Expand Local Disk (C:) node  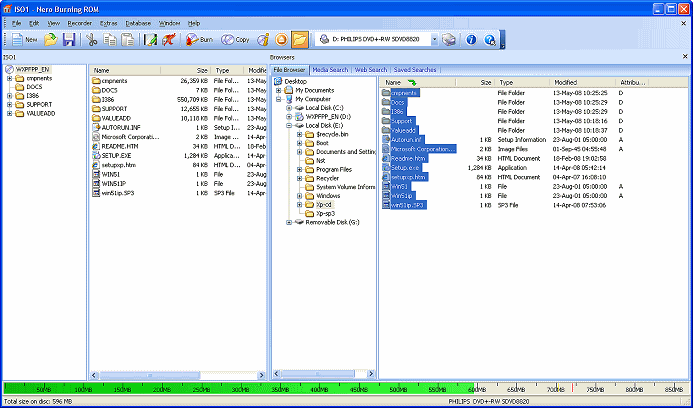point(289,108)
